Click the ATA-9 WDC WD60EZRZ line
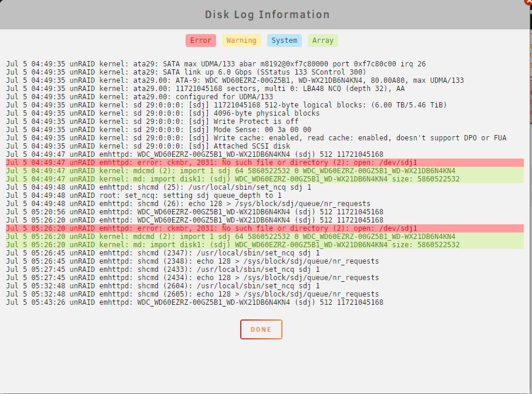This screenshot has width=532, height=394. coord(235,80)
